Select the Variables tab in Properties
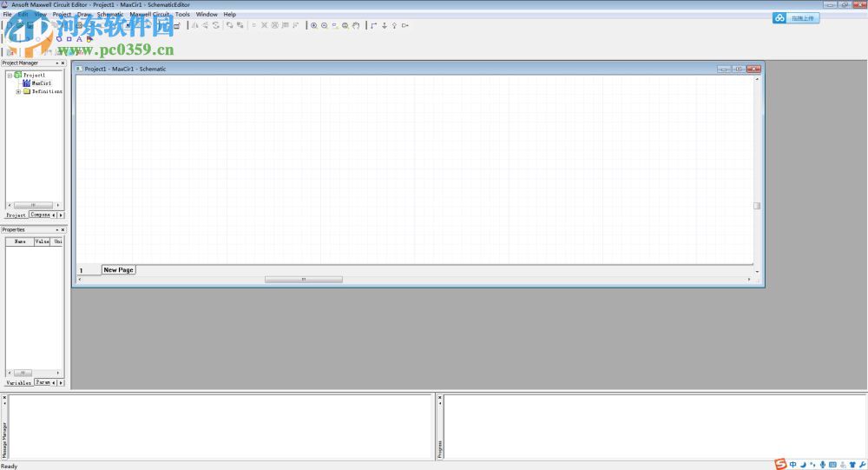Image resolution: width=868 pixels, height=470 pixels. [19, 382]
